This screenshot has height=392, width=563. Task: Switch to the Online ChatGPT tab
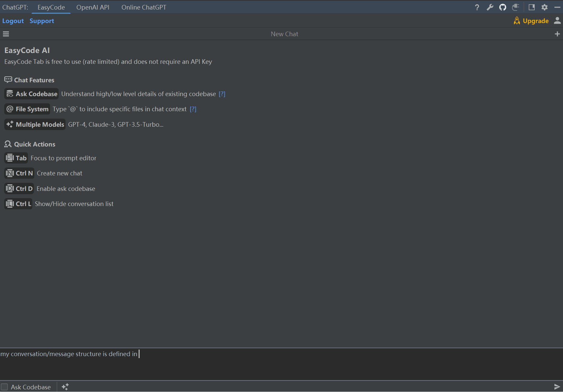pos(144,7)
